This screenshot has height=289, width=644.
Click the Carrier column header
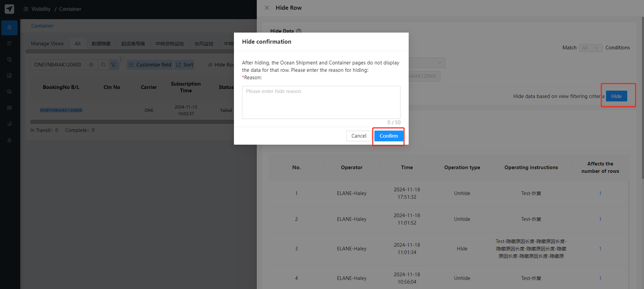tap(149, 87)
